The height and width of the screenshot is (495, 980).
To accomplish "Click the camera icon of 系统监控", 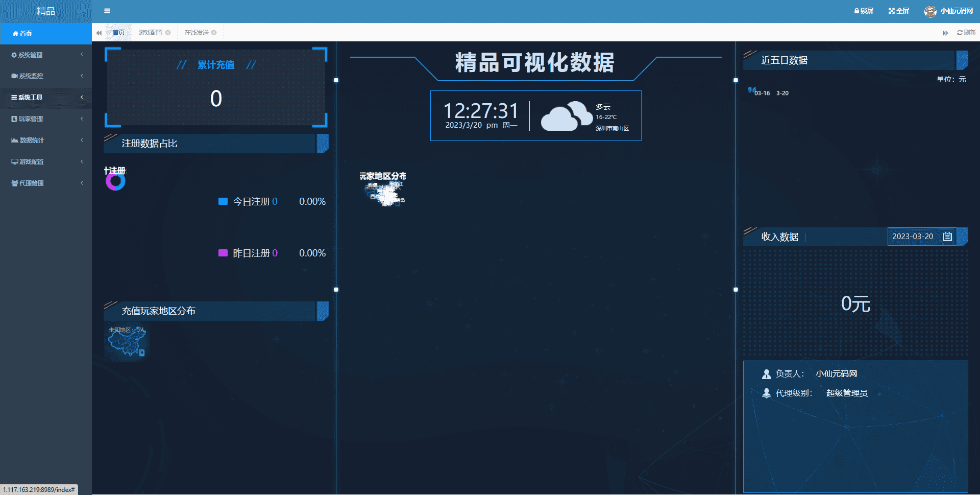I will pyautogui.click(x=14, y=76).
